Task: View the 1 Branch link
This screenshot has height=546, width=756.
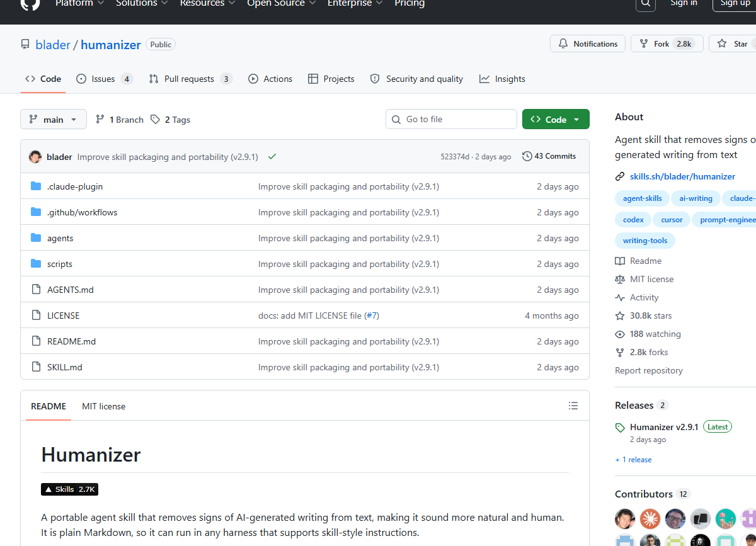Action: 120,120
